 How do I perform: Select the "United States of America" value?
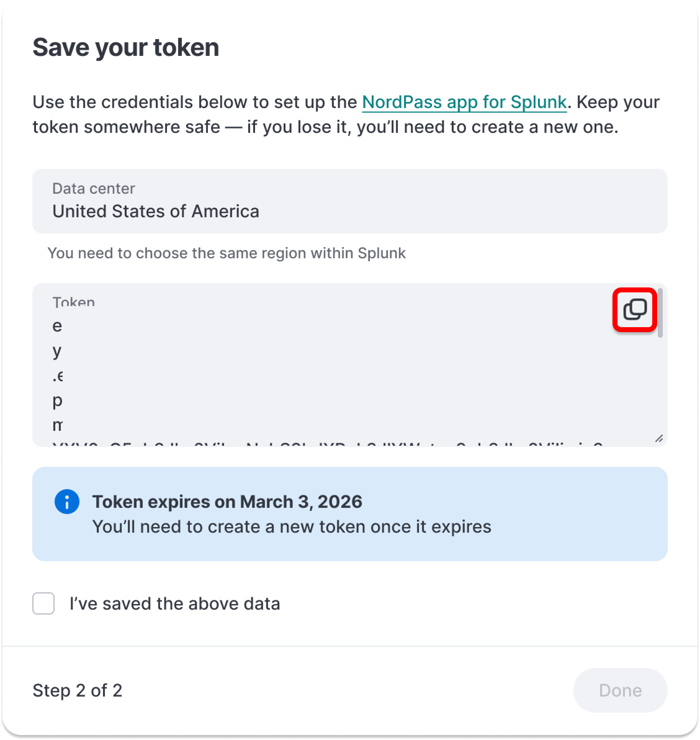coord(155,211)
